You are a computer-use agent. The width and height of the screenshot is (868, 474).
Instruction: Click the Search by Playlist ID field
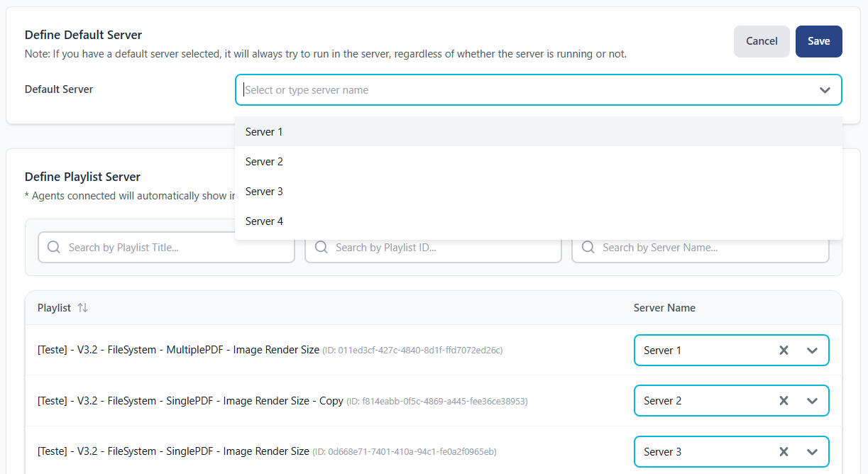pos(433,248)
